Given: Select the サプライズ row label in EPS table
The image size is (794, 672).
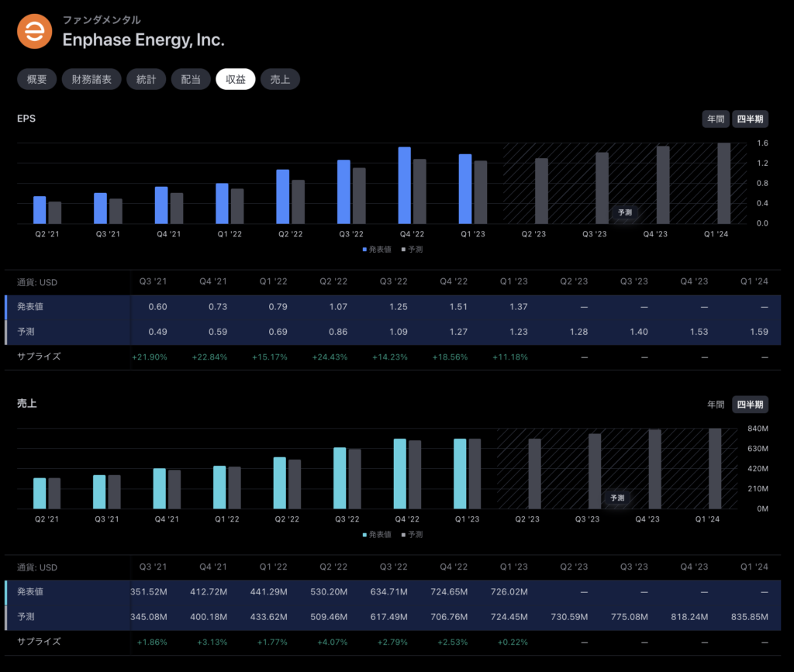Looking at the screenshot, I should click(x=39, y=357).
